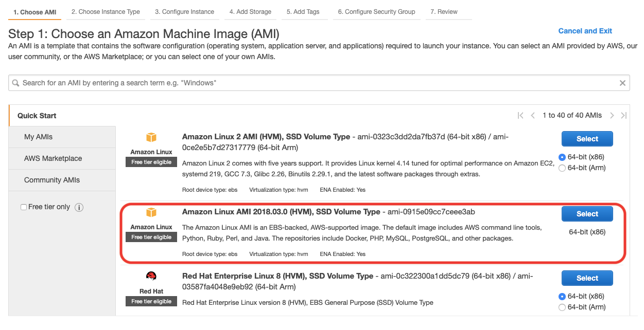Click the Free tier only info icon
This screenshot has height=330, width=644.
pyautogui.click(x=79, y=207)
